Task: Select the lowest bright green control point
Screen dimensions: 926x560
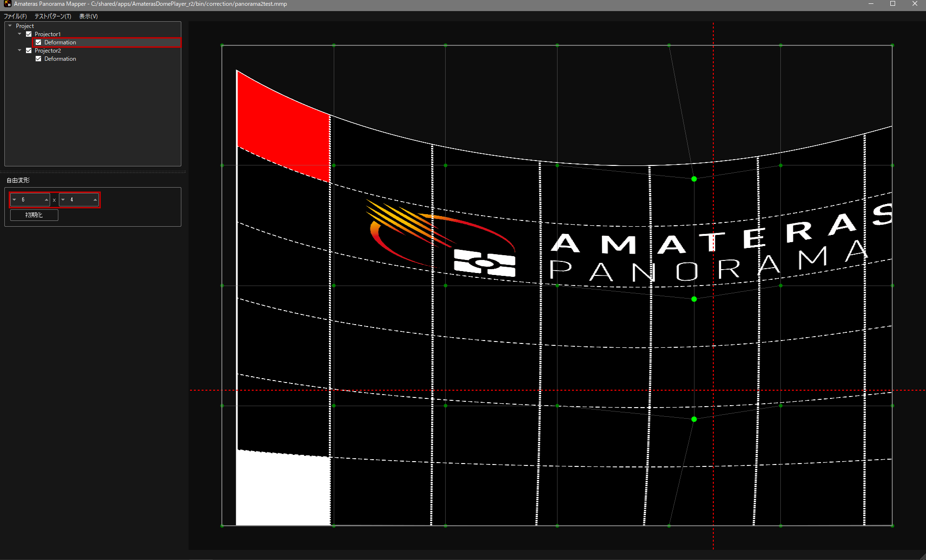Action: point(694,419)
